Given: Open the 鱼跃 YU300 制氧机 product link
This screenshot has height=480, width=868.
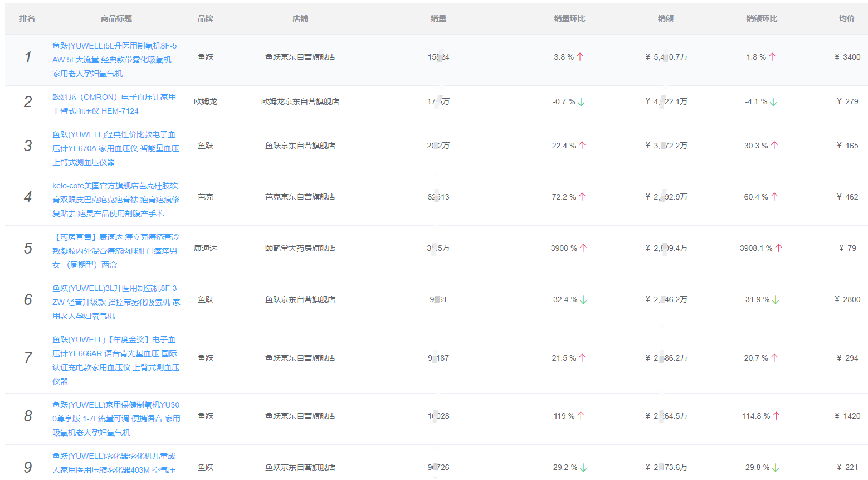Looking at the screenshot, I should 116,419.
